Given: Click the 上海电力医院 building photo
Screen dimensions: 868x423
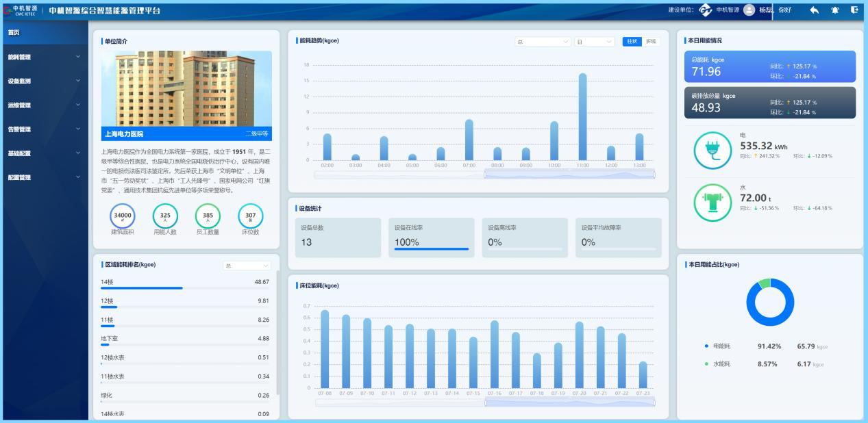Looking at the screenshot, I should tap(186, 89).
